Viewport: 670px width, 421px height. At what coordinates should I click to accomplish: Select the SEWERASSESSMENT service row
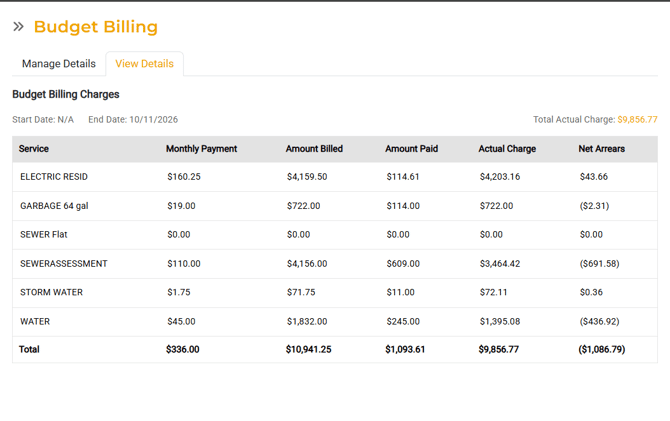[x=64, y=264]
